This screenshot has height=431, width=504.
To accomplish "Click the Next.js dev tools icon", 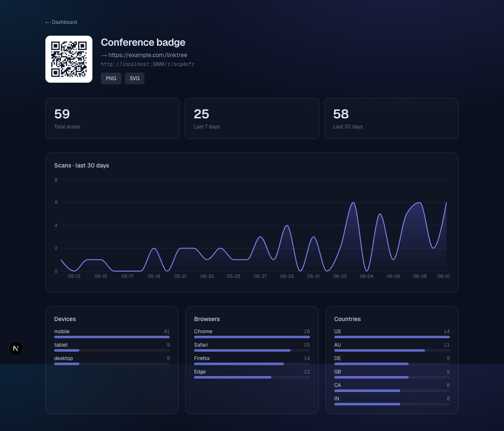I will (16, 348).
